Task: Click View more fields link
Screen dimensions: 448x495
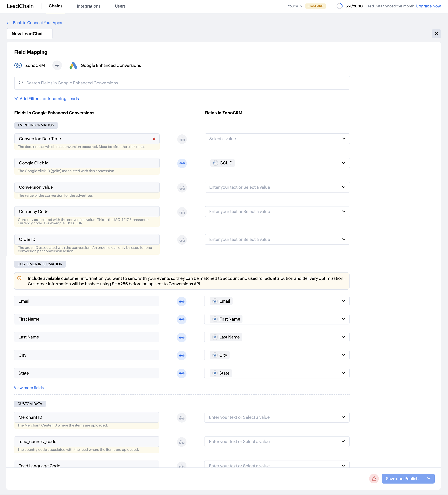Action: 29,388
